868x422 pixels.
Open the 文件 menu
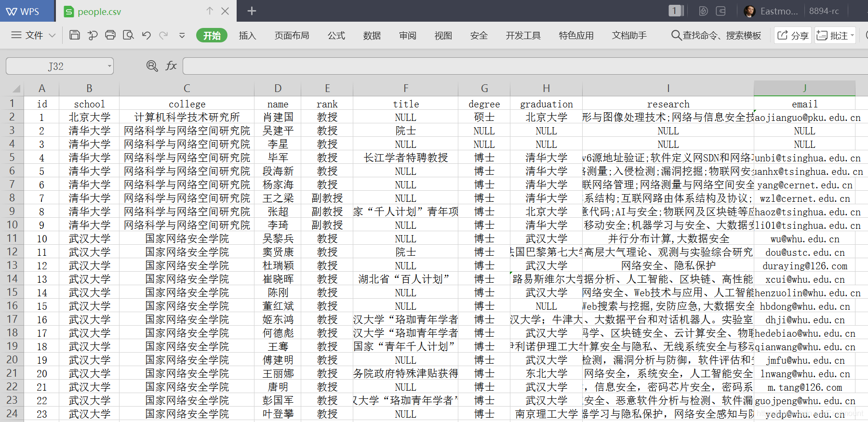pos(33,35)
